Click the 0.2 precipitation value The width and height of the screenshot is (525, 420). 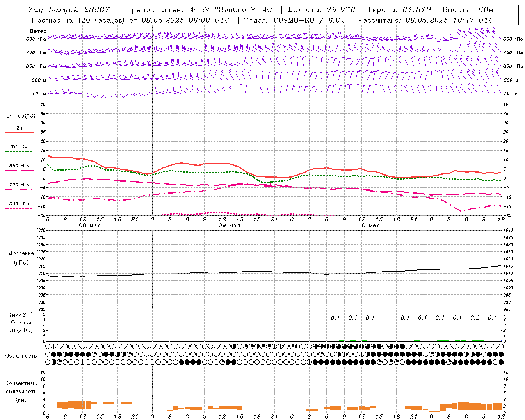pos(475,317)
